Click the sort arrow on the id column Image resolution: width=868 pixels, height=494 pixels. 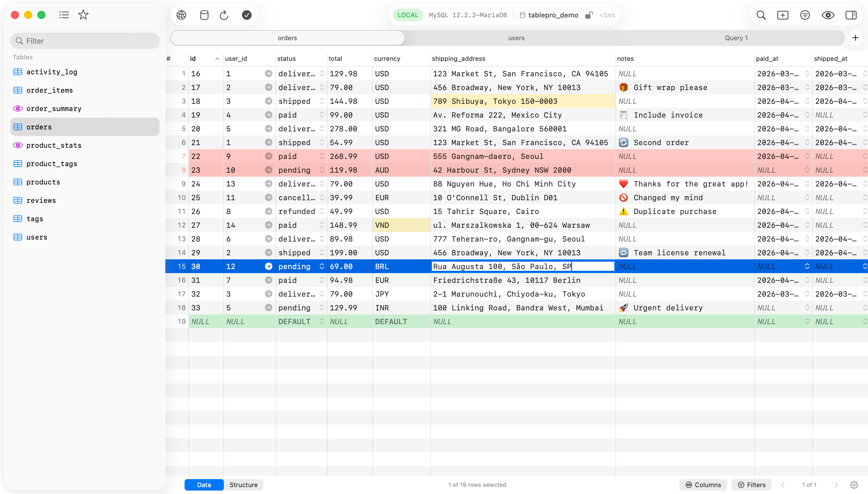pyautogui.click(x=217, y=58)
